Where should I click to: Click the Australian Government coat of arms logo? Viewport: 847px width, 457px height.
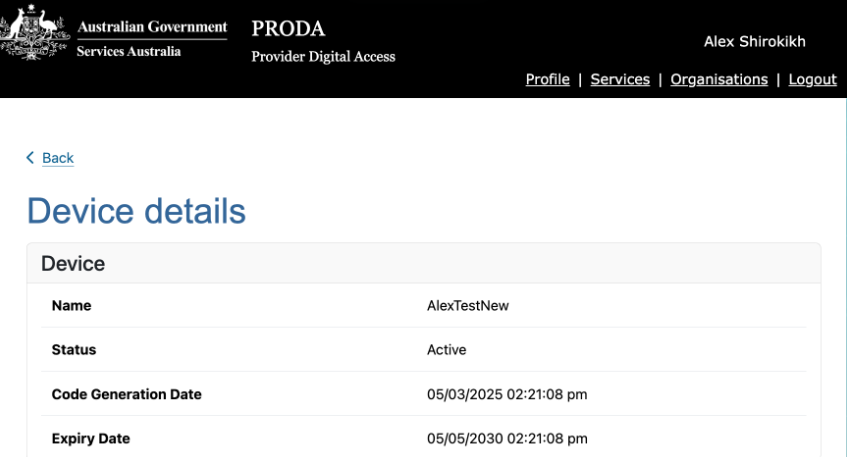[x=35, y=32]
